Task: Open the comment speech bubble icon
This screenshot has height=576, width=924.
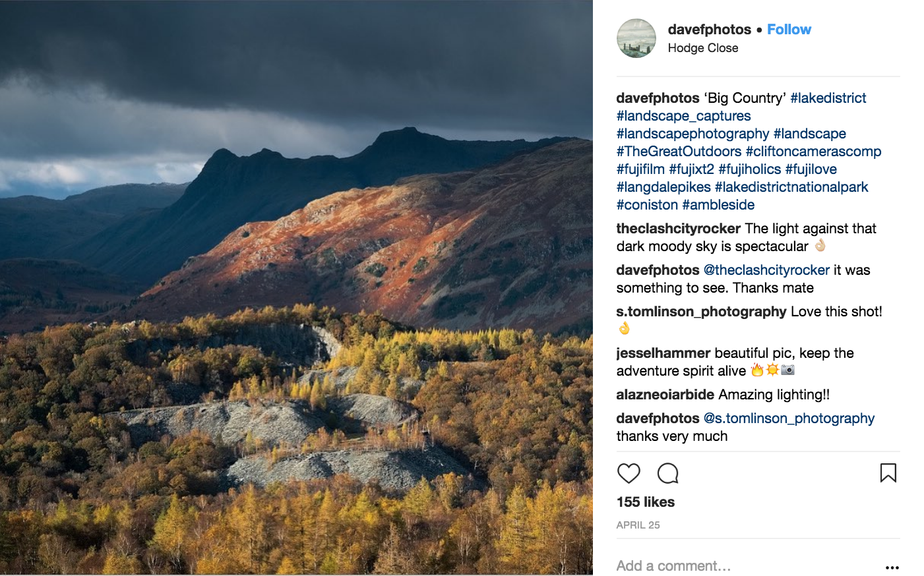Action: (x=668, y=473)
